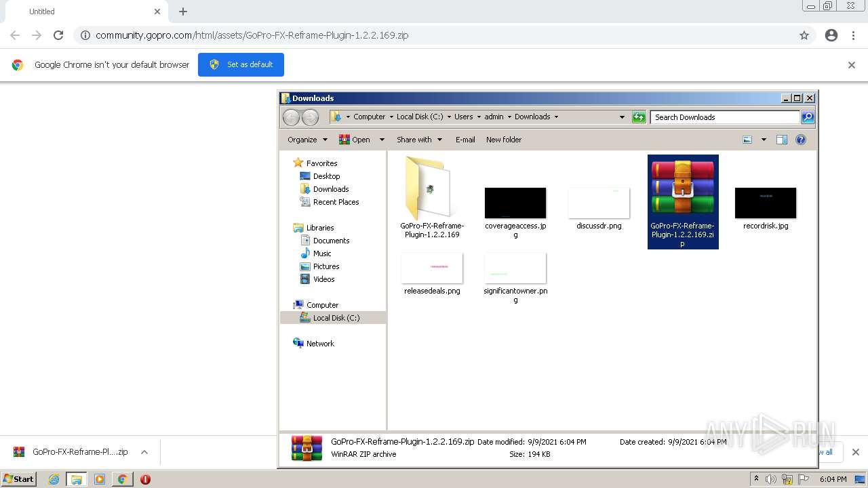The width and height of the screenshot is (868, 488).
Task: Select the GoPro-FX-Reframe-Plugin zip archive icon
Action: pos(683,202)
